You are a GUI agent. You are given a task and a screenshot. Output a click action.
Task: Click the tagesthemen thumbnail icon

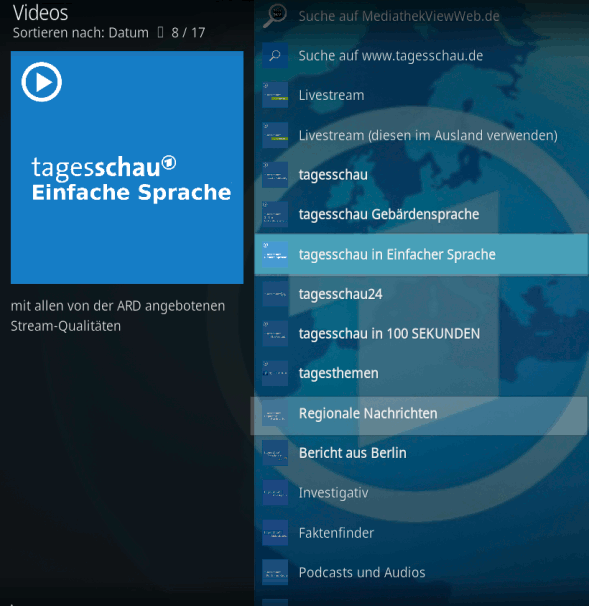(275, 373)
